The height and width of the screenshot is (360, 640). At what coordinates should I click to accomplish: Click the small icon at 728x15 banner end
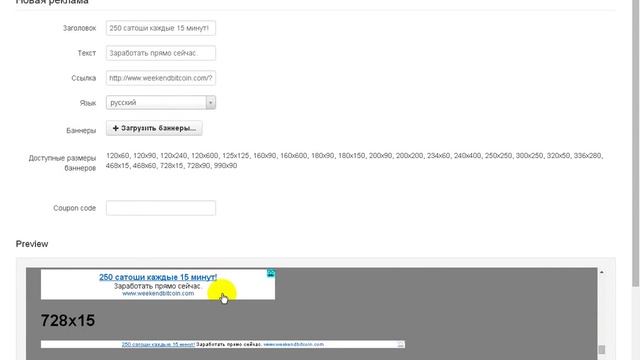point(400,344)
